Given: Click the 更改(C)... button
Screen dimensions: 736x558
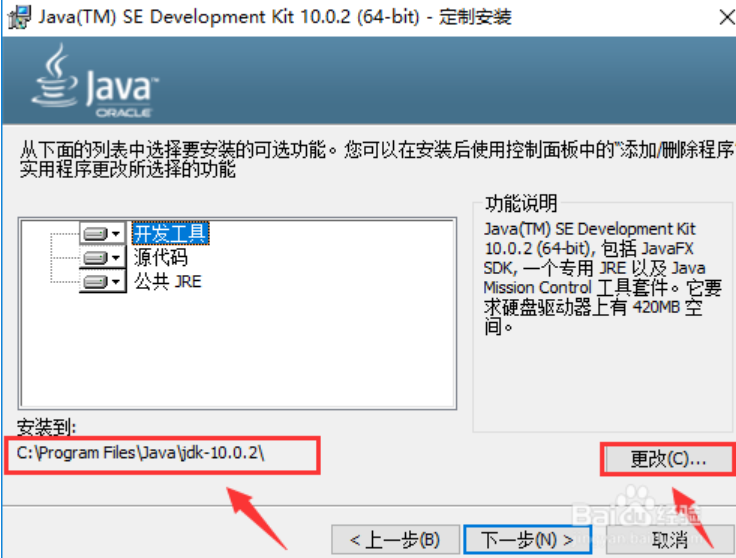Looking at the screenshot, I should 668,459.
